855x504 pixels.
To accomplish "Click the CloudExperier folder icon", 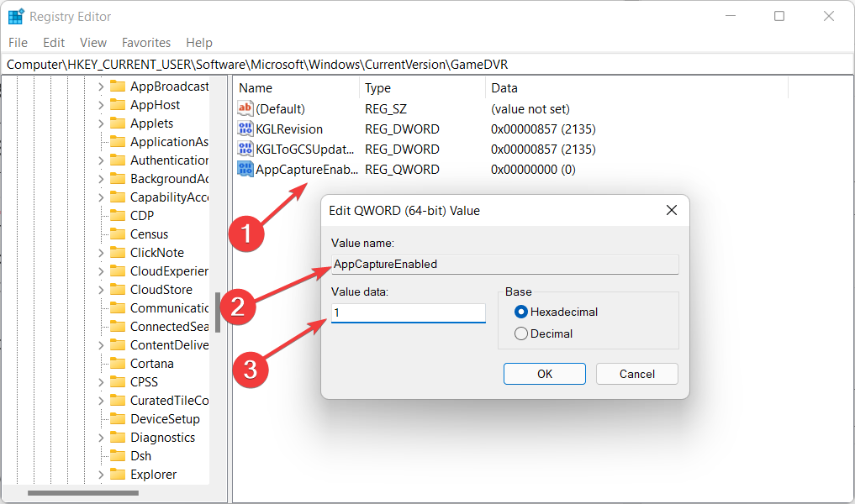I will coord(118,271).
